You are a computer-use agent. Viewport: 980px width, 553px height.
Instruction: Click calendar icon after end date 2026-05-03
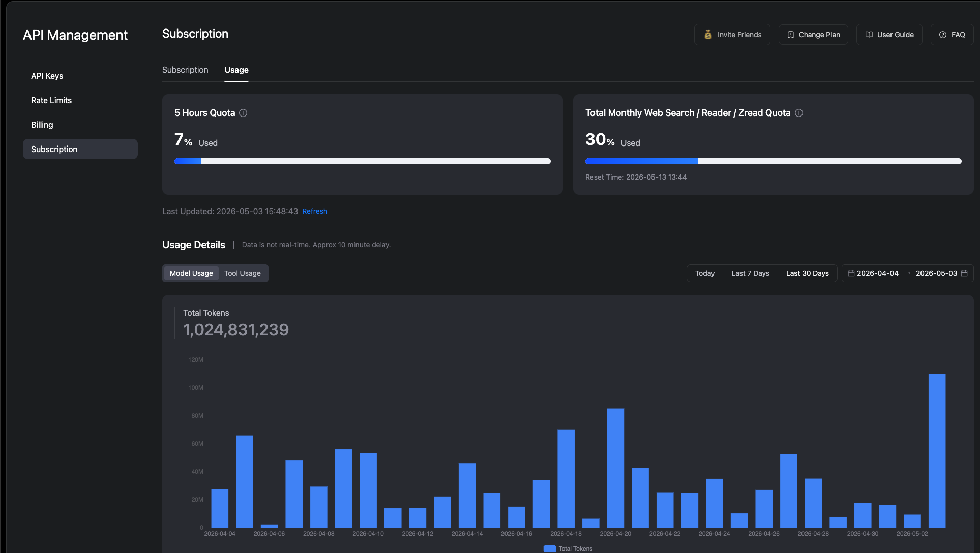[964, 273]
